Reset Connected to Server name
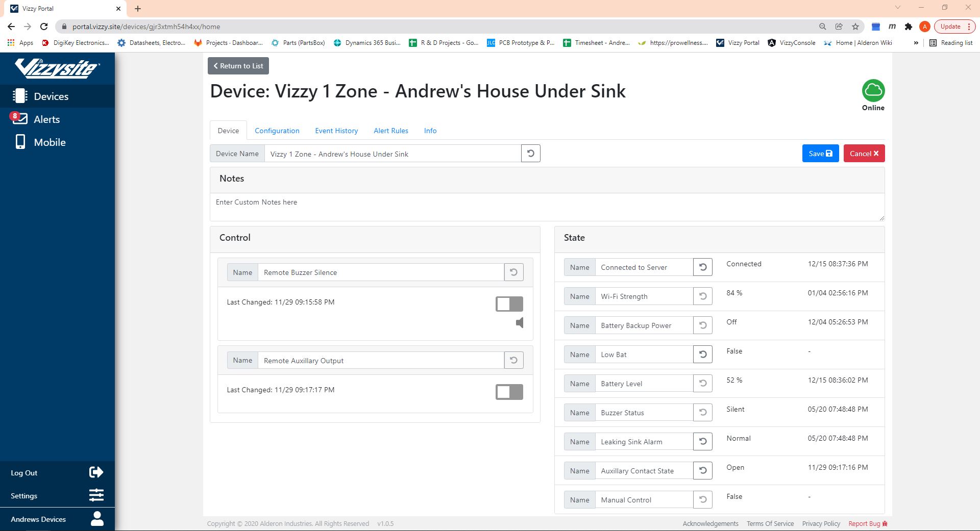The height and width of the screenshot is (531, 980). (x=703, y=267)
